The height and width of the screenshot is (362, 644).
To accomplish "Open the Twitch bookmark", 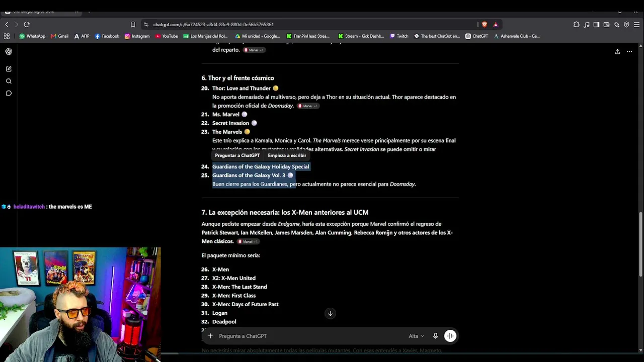I will [399, 36].
